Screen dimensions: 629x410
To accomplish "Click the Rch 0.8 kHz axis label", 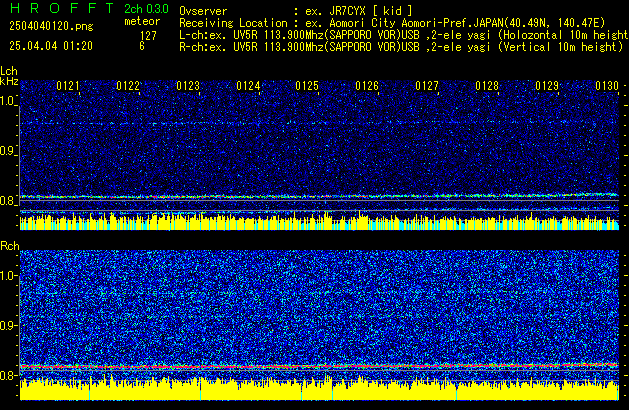I will pyautogui.click(x=8, y=375).
